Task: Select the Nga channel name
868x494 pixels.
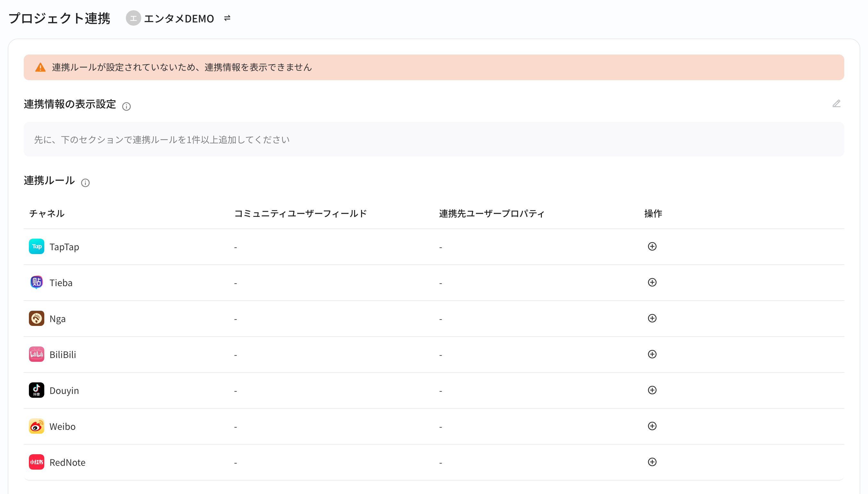Action: (57, 319)
